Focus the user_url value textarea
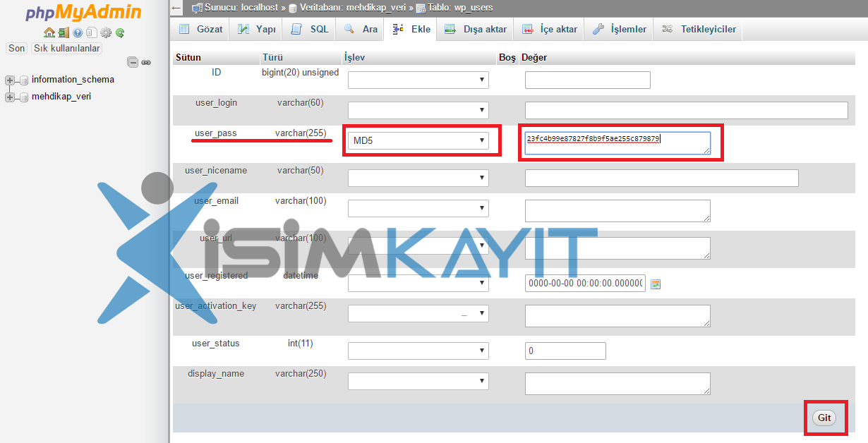Screen dimensions: 868x443 point(617,248)
